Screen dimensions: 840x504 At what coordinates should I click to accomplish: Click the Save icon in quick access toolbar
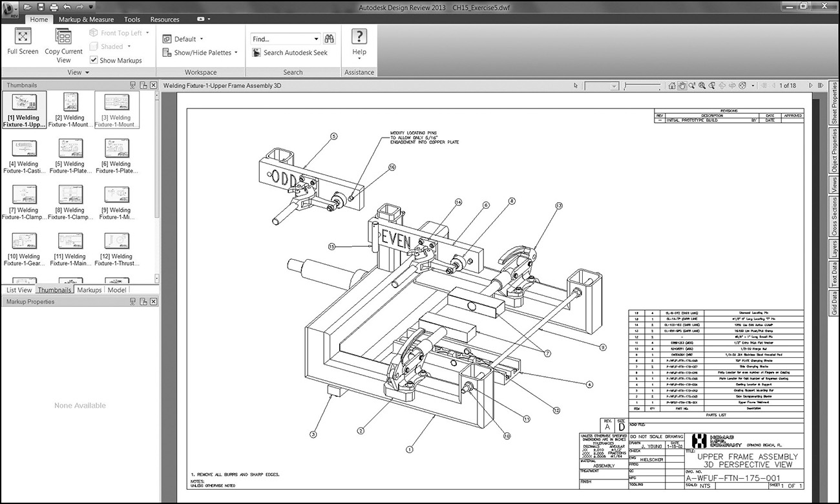tap(41, 6)
